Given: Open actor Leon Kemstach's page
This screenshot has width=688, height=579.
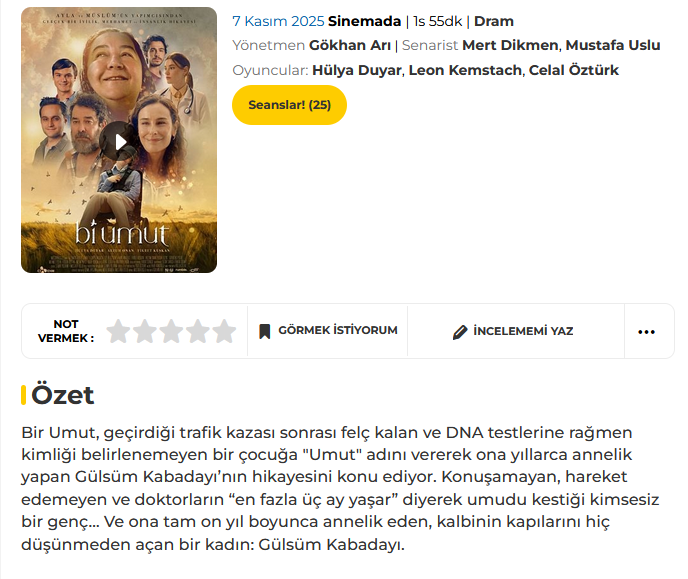Looking at the screenshot, I should (465, 70).
